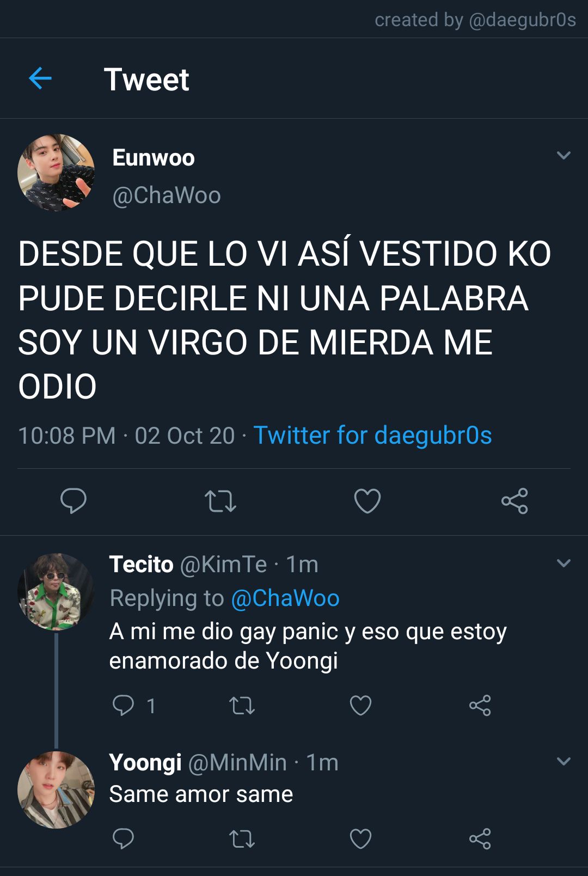Screen dimensions: 588x876
Task: Retweet Eunwoo's main tweet
Action: (220, 501)
